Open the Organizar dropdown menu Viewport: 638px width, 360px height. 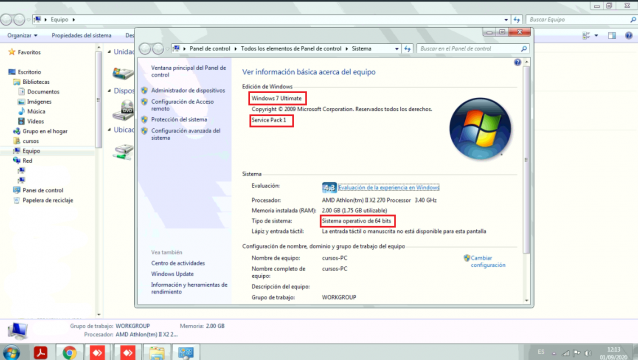pyautogui.click(x=22, y=36)
